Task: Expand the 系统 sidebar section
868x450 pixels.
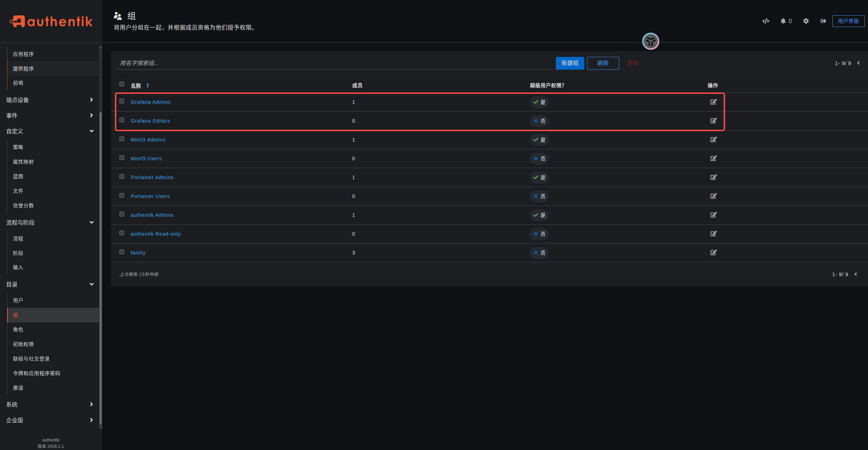Action: point(50,405)
